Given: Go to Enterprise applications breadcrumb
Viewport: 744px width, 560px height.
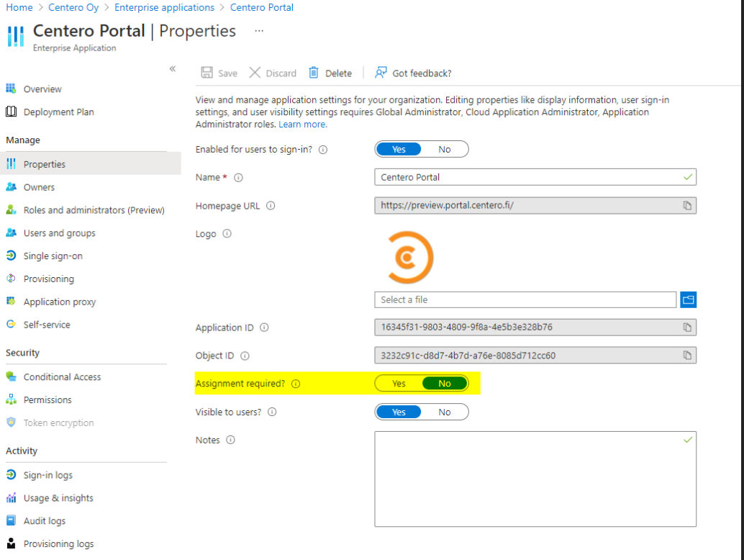Looking at the screenshot, I should 164,7.
